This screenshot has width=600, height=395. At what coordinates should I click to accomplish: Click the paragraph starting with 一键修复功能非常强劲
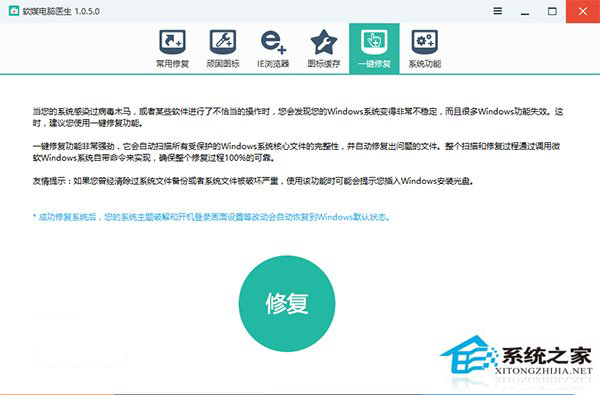(x=296, y=152)
